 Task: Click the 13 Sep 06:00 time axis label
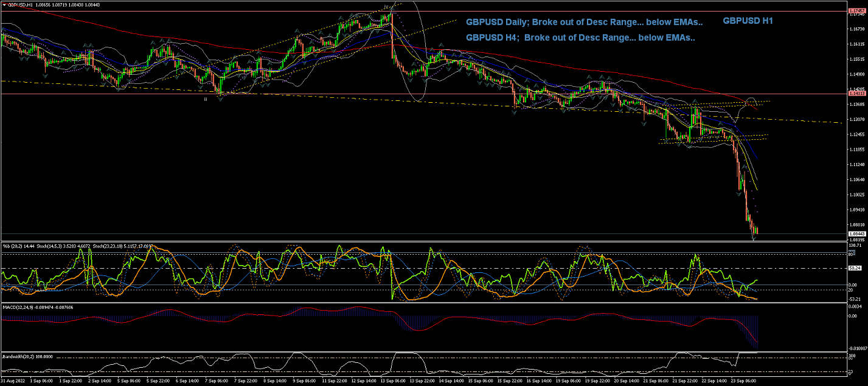394,381
